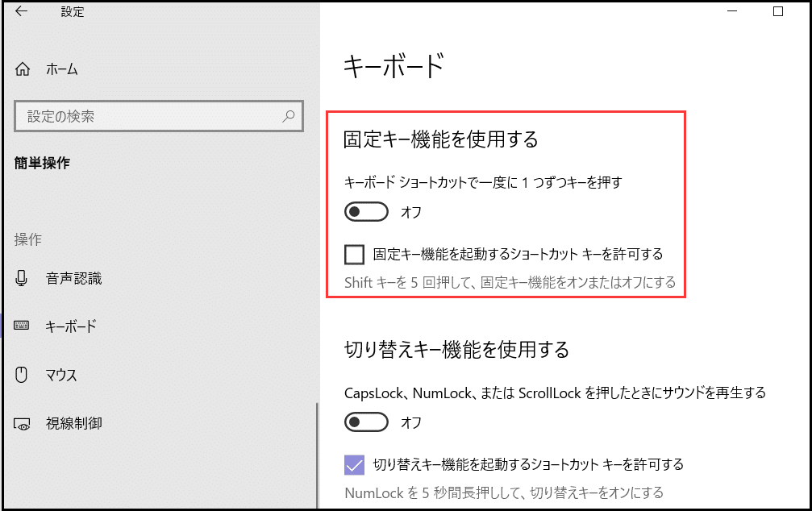
Task: Click the keyboard icon in the sidebar
Action: point(22,326)
